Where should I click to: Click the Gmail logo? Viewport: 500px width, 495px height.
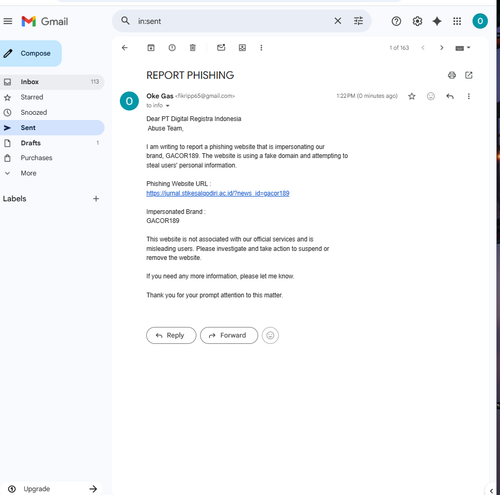pyautogui.click(x=45, y=21)
